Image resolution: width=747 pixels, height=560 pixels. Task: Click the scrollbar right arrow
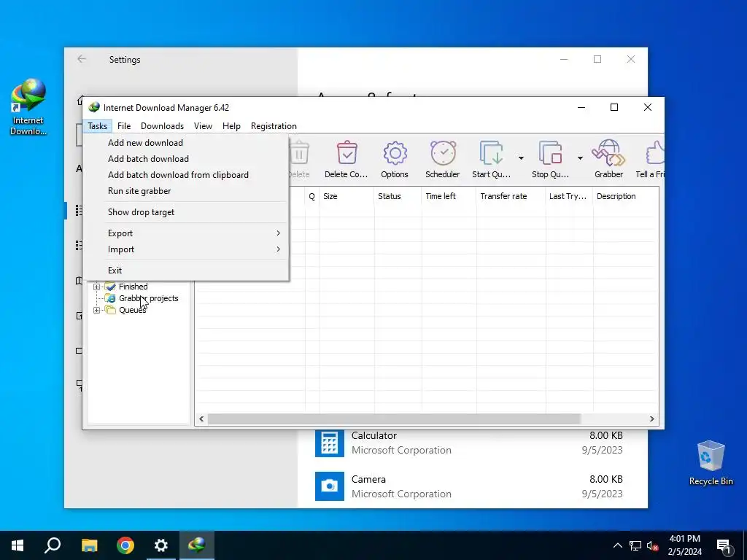click(651, 419)
